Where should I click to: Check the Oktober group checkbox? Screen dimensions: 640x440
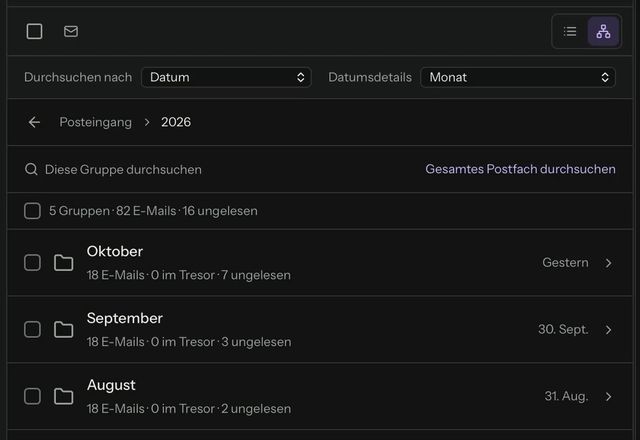[x=32, y=262]
